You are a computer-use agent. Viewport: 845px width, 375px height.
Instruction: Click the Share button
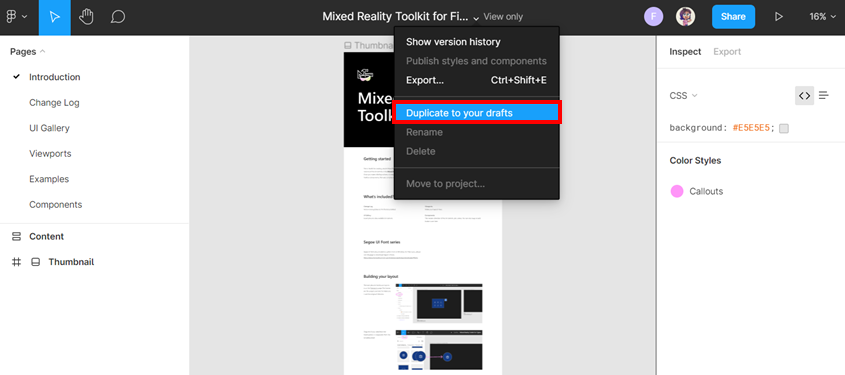point(733,17)
